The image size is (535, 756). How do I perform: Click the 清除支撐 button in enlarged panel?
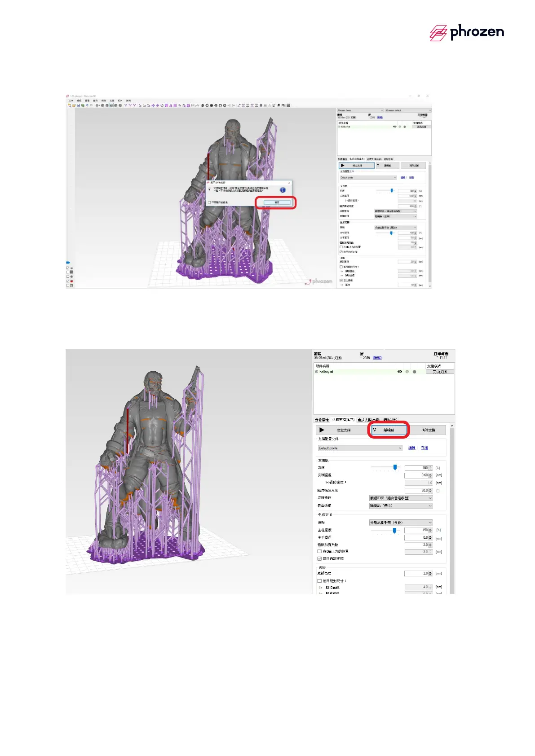coord(428,430)
